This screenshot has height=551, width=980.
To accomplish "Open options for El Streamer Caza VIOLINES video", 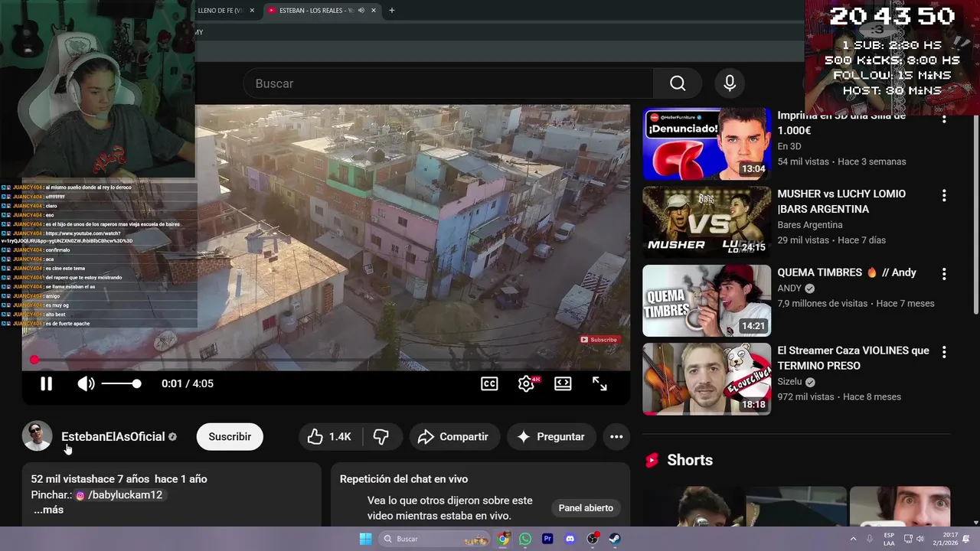I will (x=944, y=352).
